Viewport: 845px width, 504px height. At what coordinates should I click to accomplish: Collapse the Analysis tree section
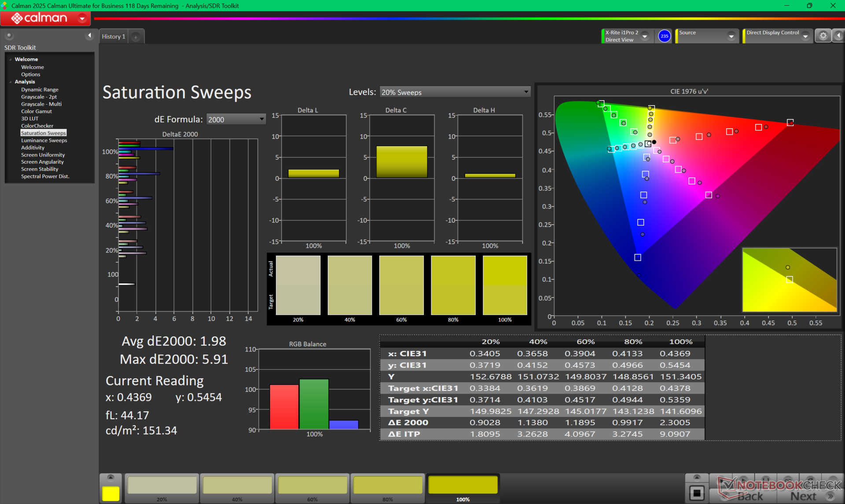pyautogui.click(x=11, y=82)
